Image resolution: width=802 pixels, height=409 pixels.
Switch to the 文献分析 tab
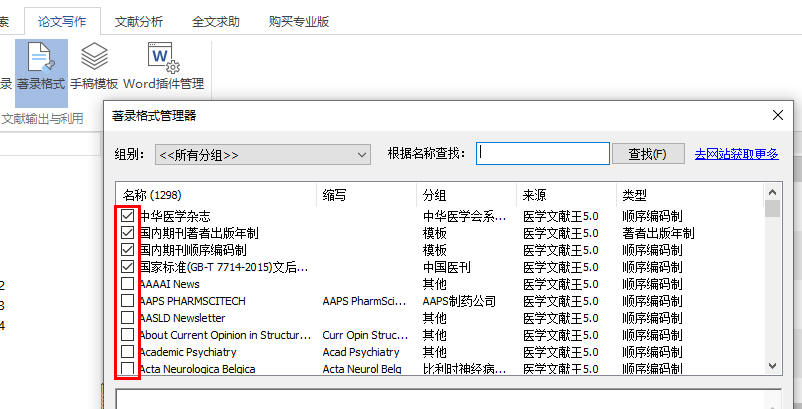tap(139, 22)
